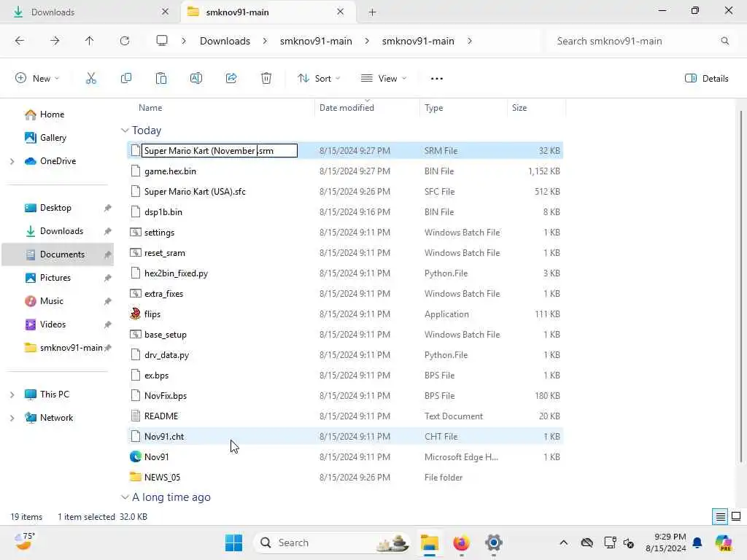Viewport: 747px width, 560px height.
Task: Click the Rename icon in toolbar
Action: [x=196, y=79]
